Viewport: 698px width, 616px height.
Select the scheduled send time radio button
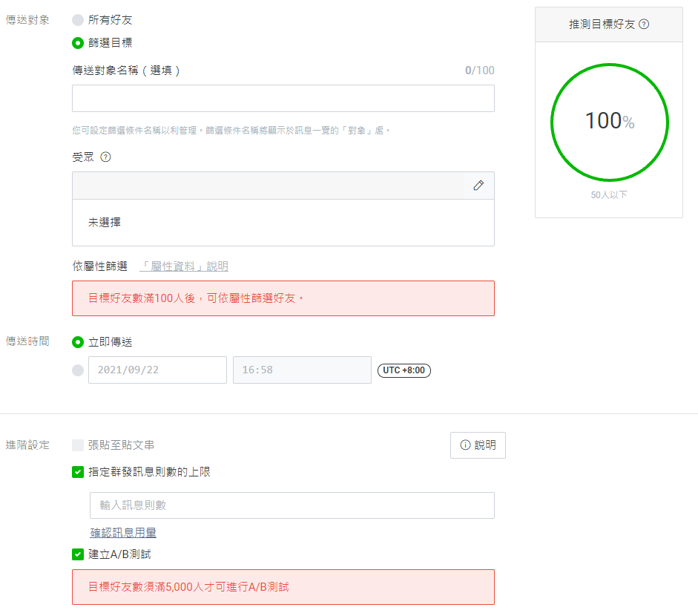78,370
